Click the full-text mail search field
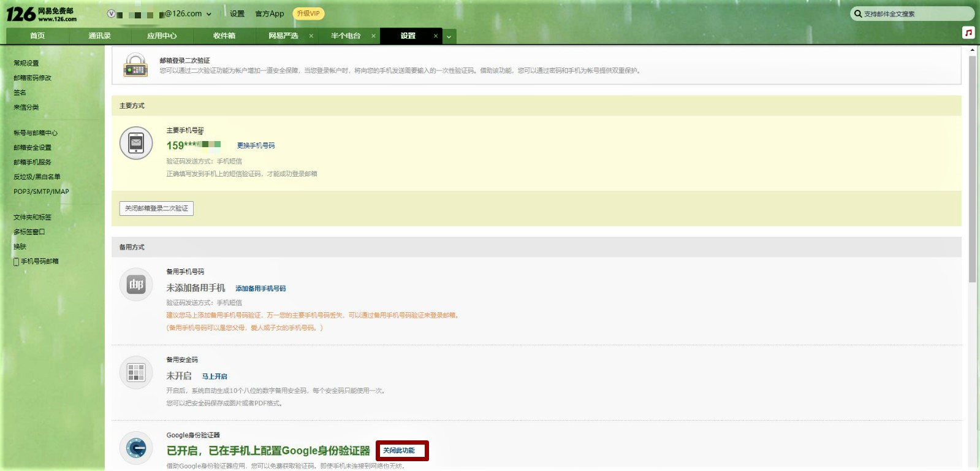The height and width of the screenshot is (471, 980). click(x=913, y=13)
